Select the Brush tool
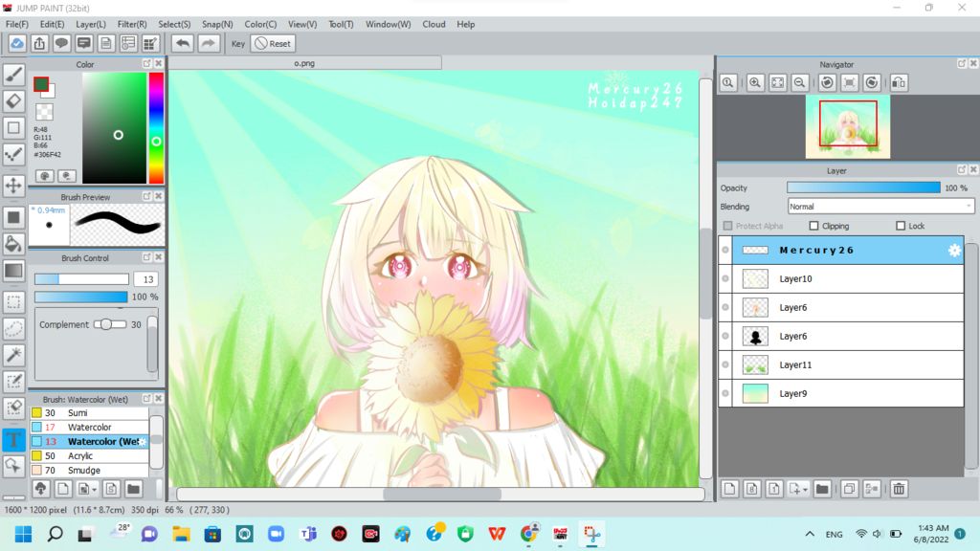 13,75
